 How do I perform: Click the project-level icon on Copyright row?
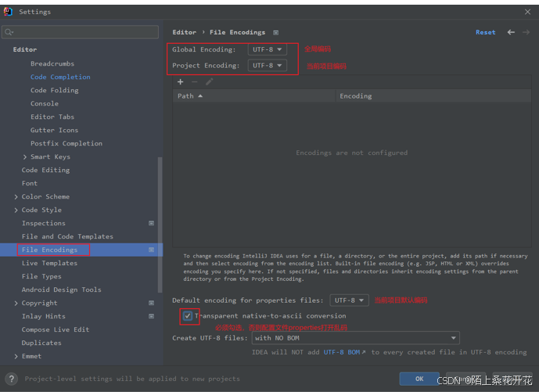pos(151,303)
